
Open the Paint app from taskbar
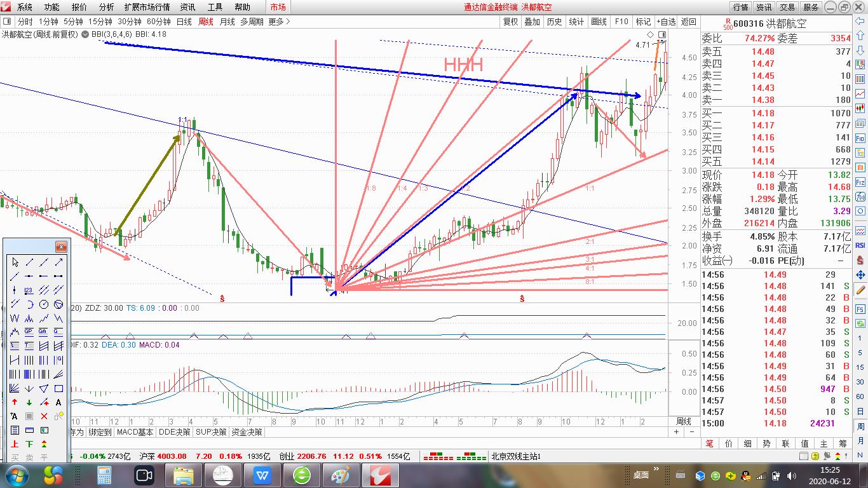pyautogui.click(x=341, y=475)
